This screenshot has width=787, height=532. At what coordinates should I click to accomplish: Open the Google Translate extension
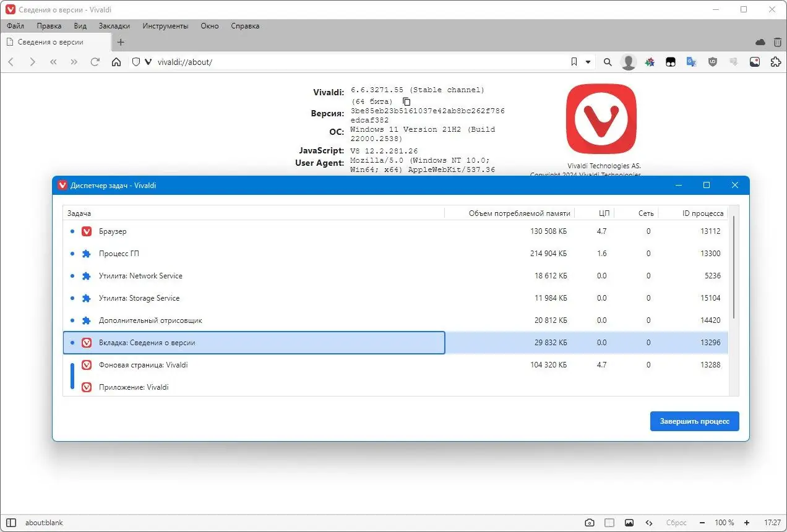tap(692, 62)
